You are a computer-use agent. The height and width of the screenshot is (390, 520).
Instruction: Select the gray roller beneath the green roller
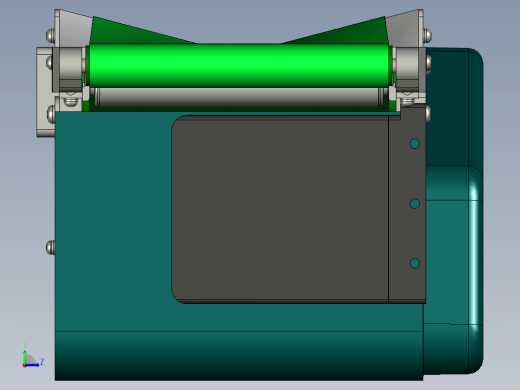(x=239, y=97)
